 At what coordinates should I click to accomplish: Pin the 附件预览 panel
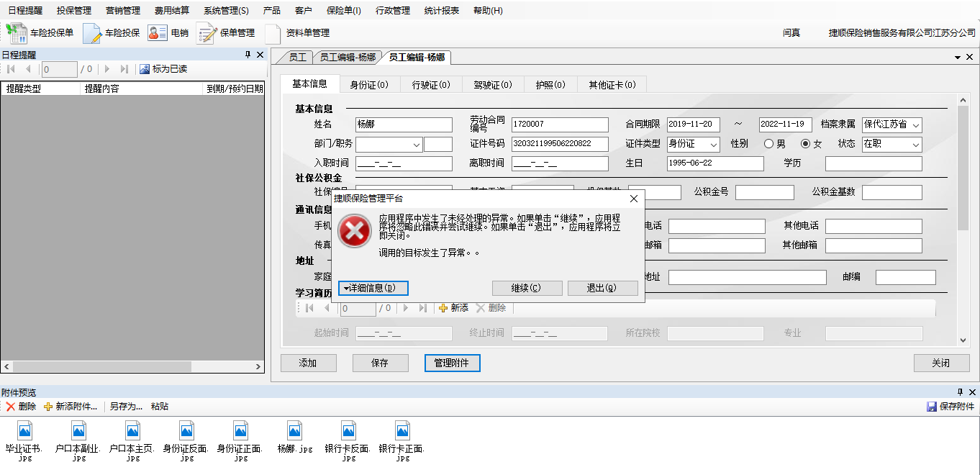pos(960,392)
